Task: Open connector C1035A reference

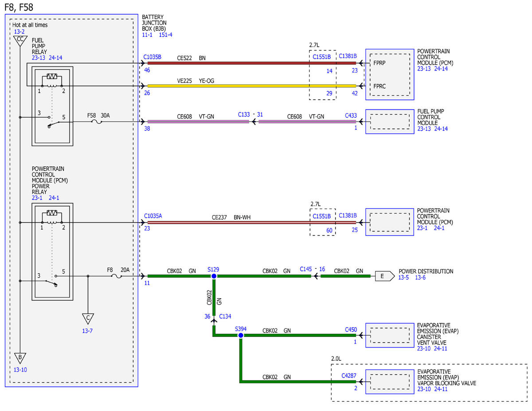Action: (x=153, y=216)
